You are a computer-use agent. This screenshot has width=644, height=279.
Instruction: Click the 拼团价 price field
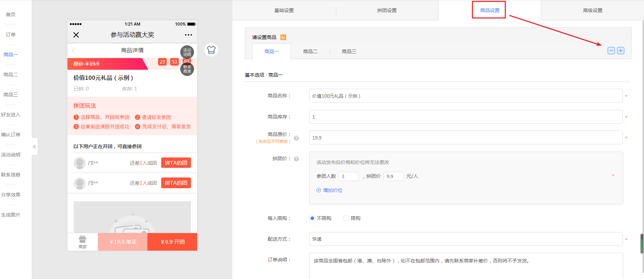(394, 176)
